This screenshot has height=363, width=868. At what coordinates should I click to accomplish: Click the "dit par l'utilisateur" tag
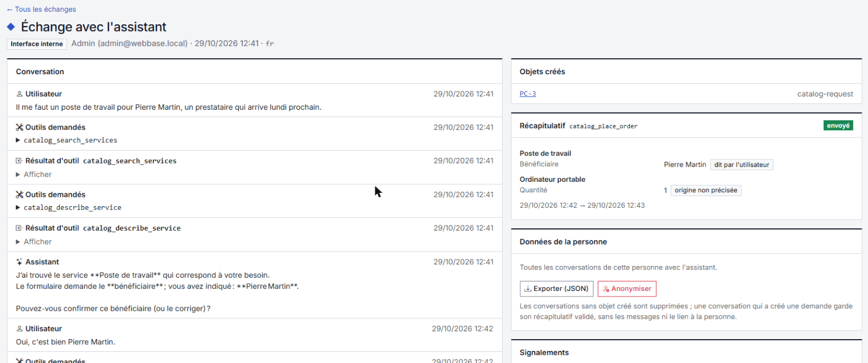pos(742,164)
